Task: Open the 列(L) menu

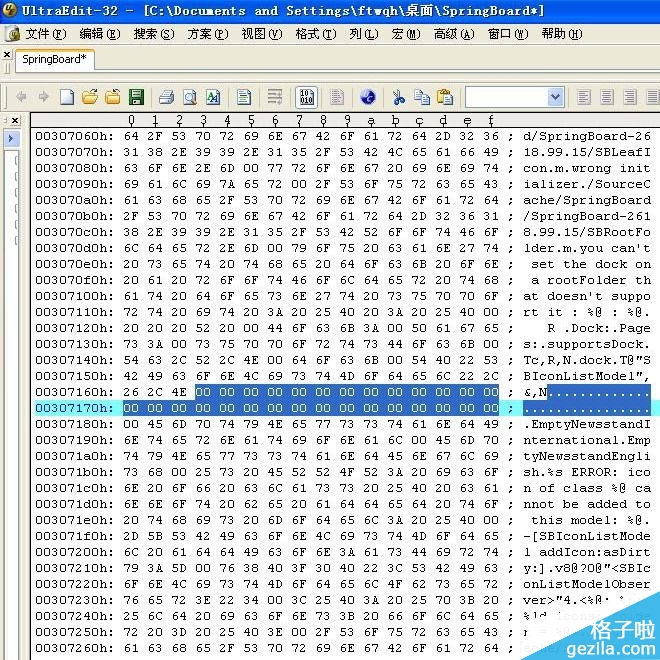Action: click(364, 34)
